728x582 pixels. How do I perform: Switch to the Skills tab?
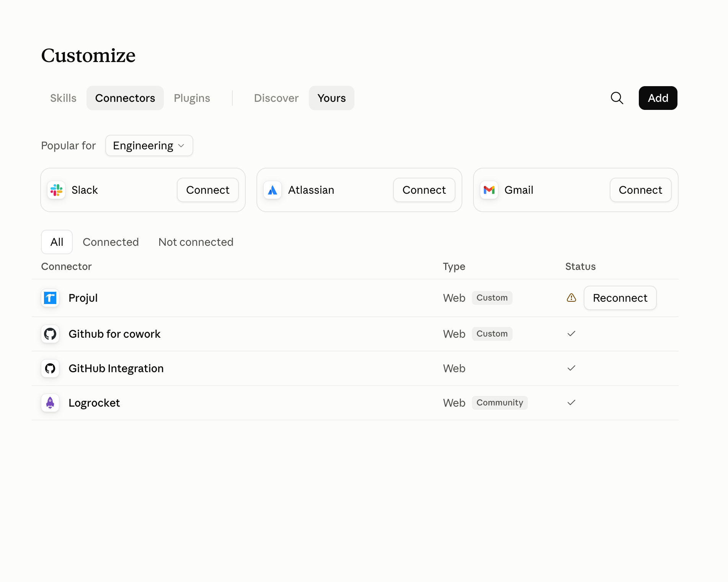click(x=63, y=98)
